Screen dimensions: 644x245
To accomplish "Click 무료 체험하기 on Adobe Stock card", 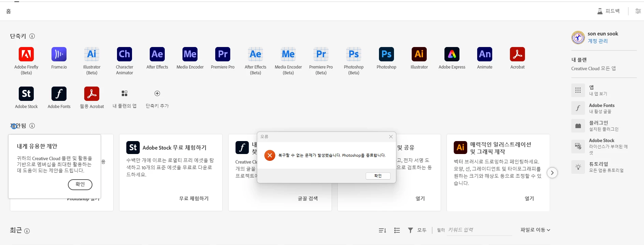I will 194,198.
